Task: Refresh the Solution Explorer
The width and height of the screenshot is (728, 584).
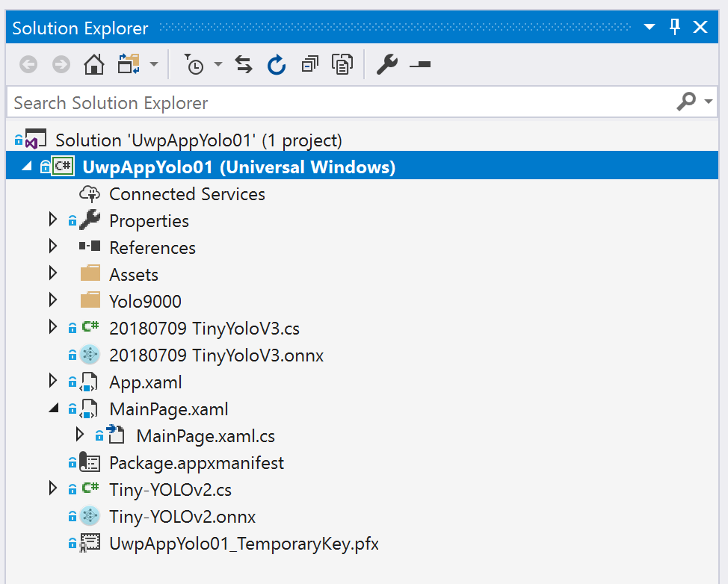Action: (277, 65)
